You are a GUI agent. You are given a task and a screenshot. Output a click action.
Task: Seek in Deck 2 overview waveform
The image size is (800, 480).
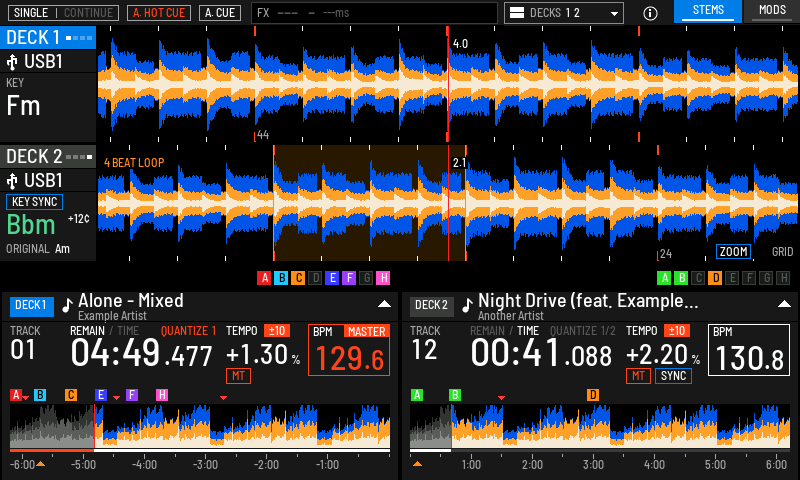600,426
